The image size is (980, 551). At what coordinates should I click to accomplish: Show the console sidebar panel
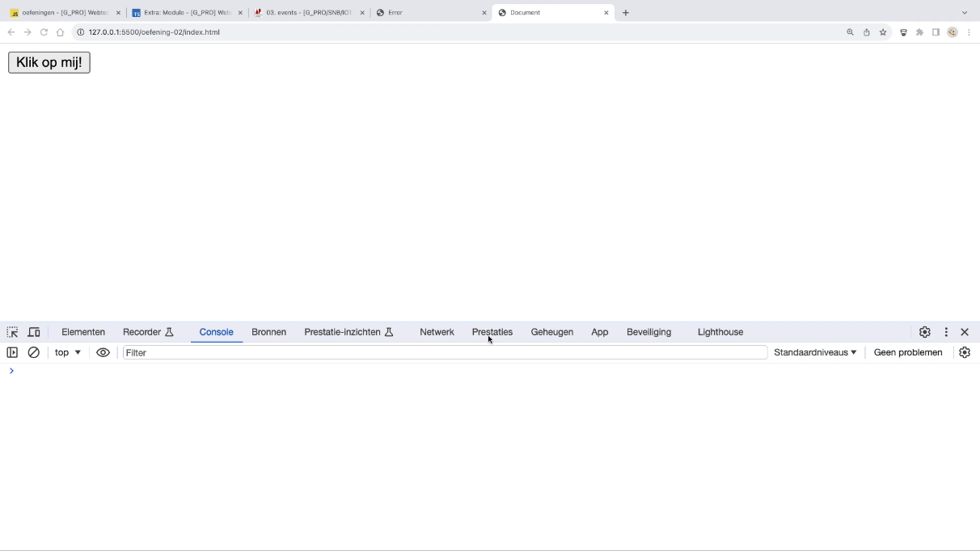pos(12,352)
